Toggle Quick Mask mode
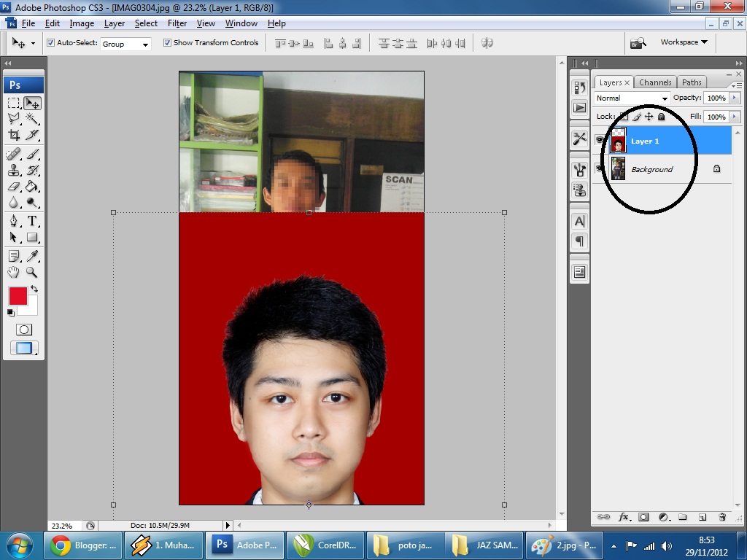747x560 pixels. click(24, 330)
